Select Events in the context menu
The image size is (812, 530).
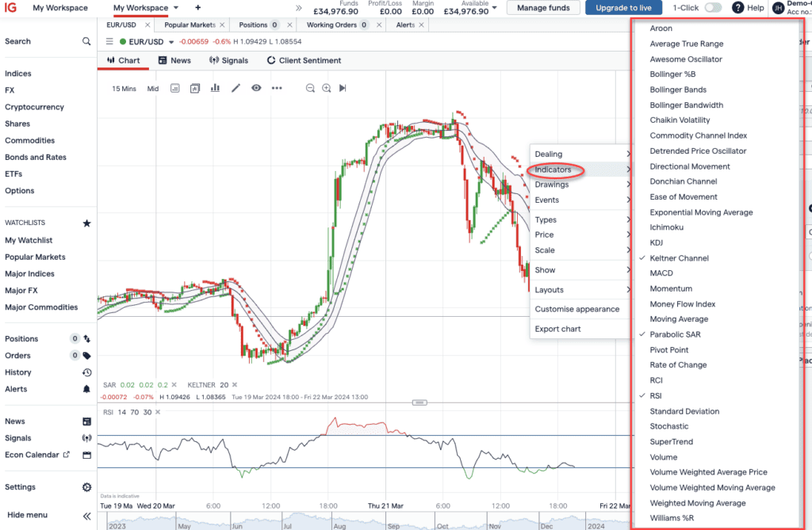tap(580, 200)
